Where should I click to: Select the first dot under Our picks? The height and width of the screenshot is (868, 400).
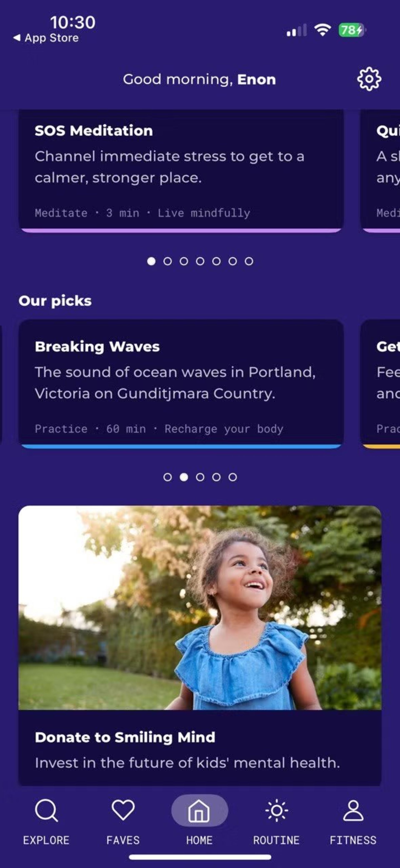tap(167, 477)
